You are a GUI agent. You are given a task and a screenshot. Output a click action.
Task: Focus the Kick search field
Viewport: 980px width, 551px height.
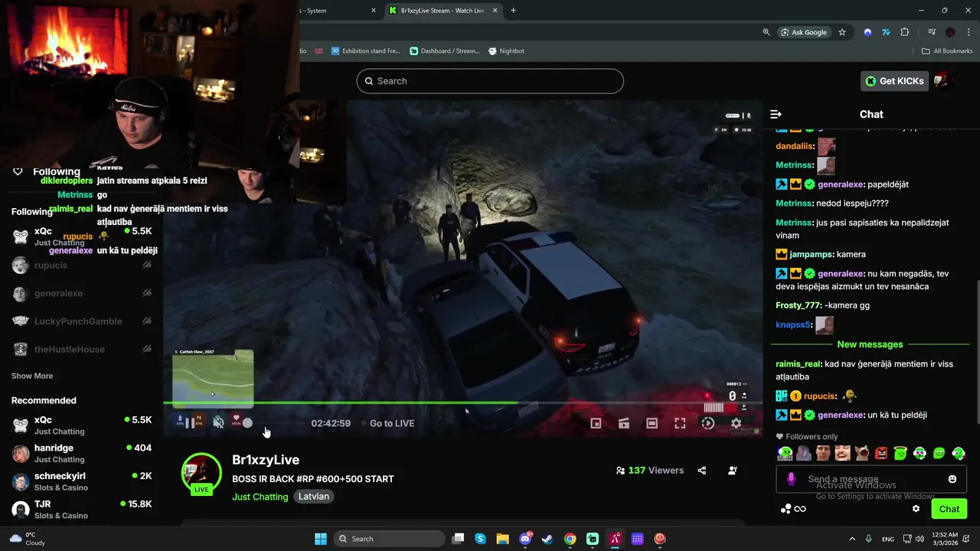[x=490, y=81]
